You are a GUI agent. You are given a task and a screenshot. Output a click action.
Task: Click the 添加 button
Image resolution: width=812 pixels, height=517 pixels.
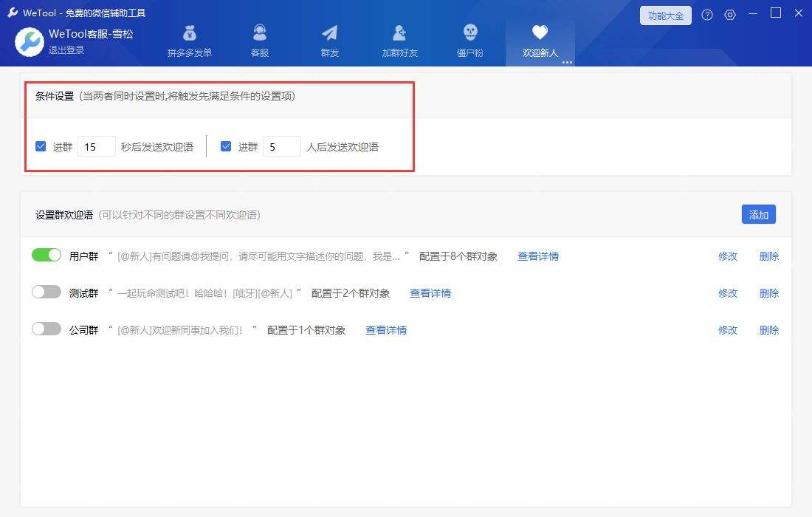click(x=759, y=214)
